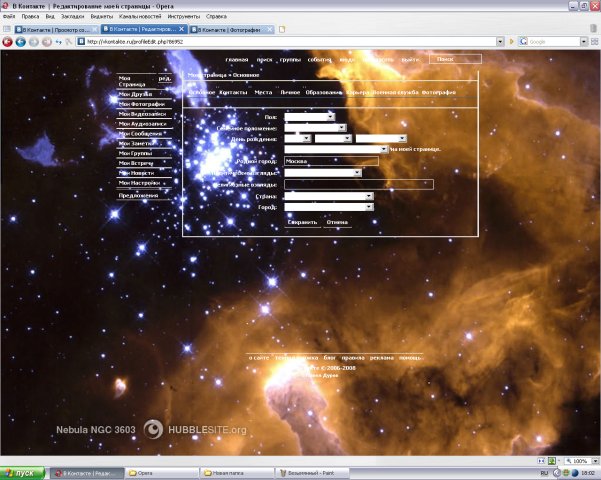Click the closed tabs trash can icon
Screen dimensions: 601x480
pos(593,28)
